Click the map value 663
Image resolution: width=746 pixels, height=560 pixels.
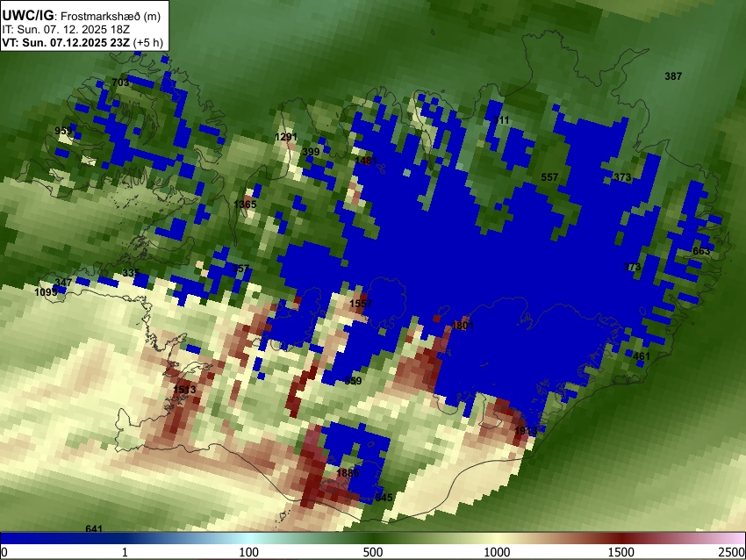(701, 251)
